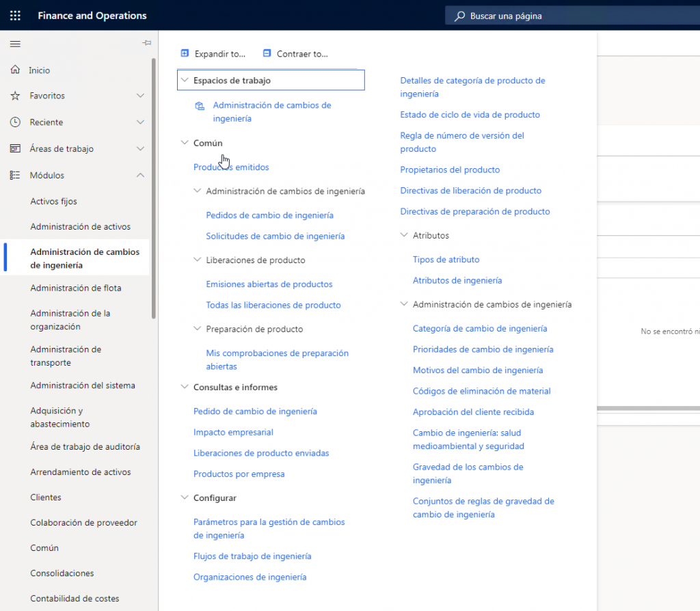The image size is (700, 611).
Task: Select Activos fijos module
Action: 53,202
